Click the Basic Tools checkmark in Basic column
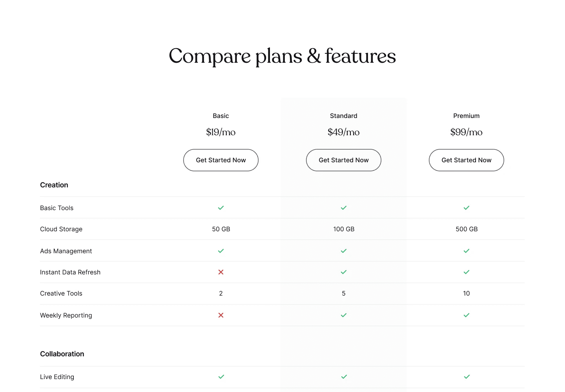The height and width of the screenshot is (392, 565). 221,208
